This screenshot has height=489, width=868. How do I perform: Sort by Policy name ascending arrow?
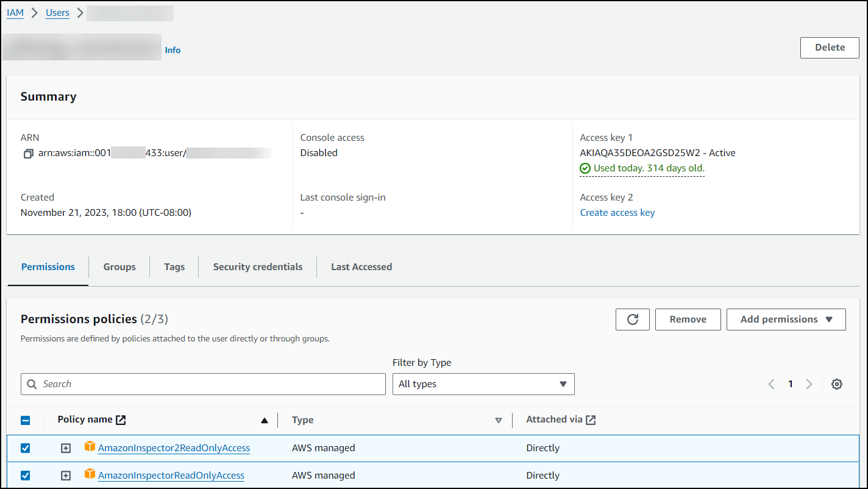coord(265,420)
